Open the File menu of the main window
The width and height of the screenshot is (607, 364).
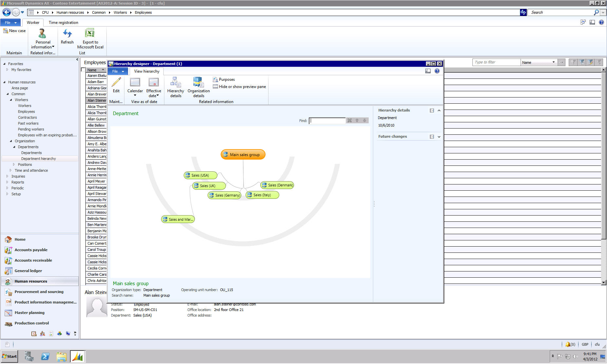tap(10, 23)
